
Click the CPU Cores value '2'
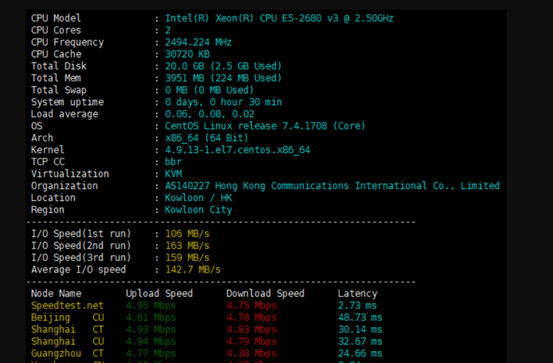tap(168, 30)
